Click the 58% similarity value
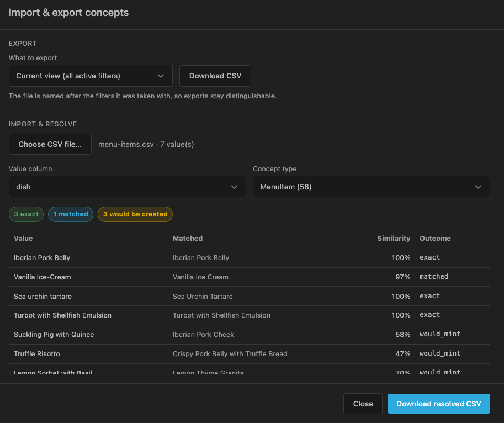Viewport: 504px width, 423px height. 403,335
